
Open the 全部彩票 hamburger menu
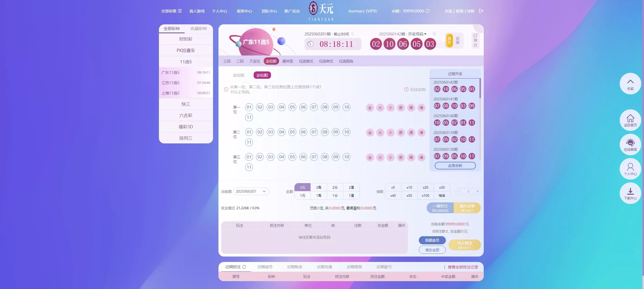[x=181, y=11]
